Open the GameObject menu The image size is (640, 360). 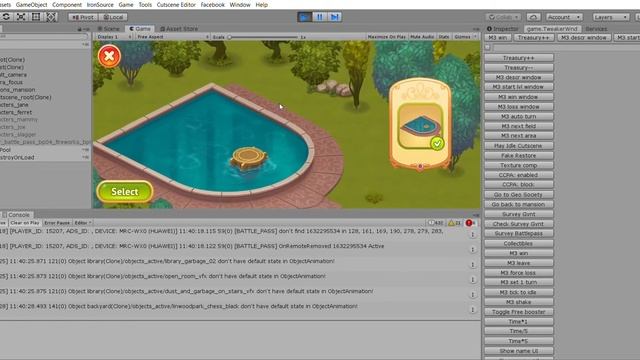31,5
